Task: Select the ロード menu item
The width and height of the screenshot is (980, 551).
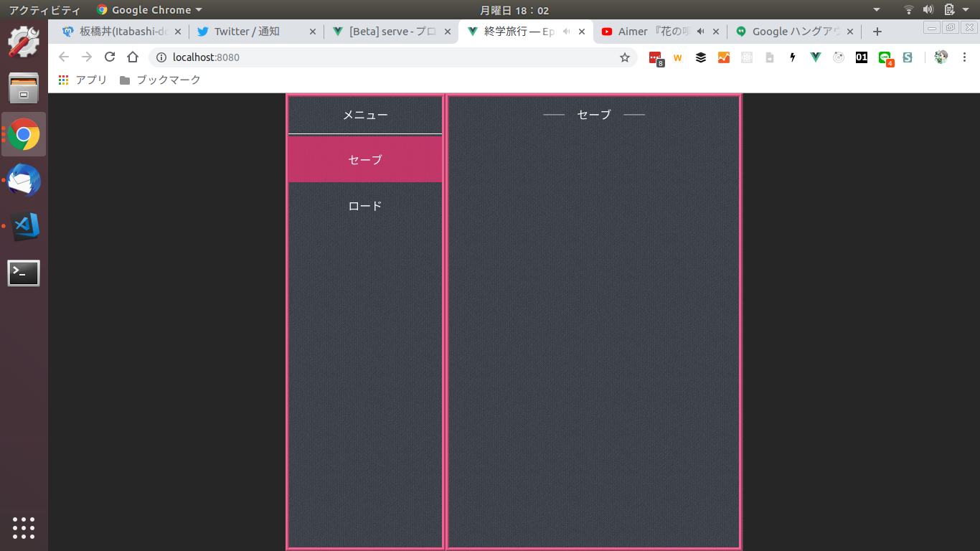Action: (365, 206)
